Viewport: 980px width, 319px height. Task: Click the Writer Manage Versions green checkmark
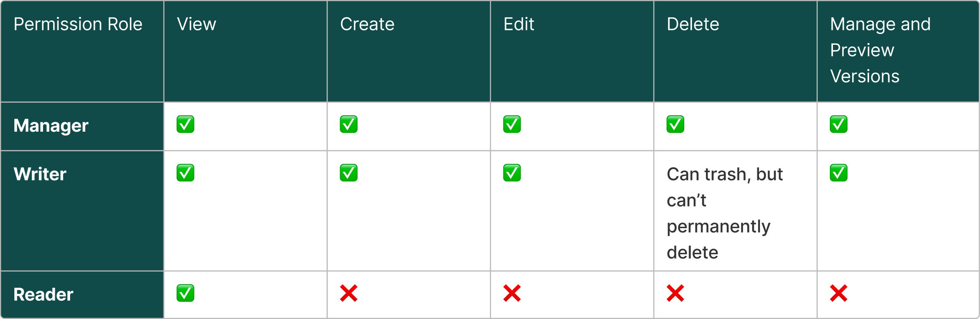coord(838,173)
